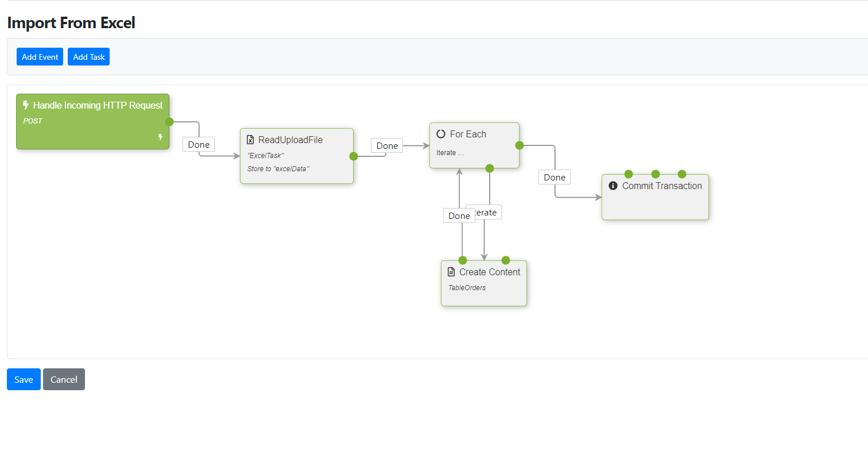Click the leftmost green port atop Commit Transaction
The image size is (868, 458).
629,174
